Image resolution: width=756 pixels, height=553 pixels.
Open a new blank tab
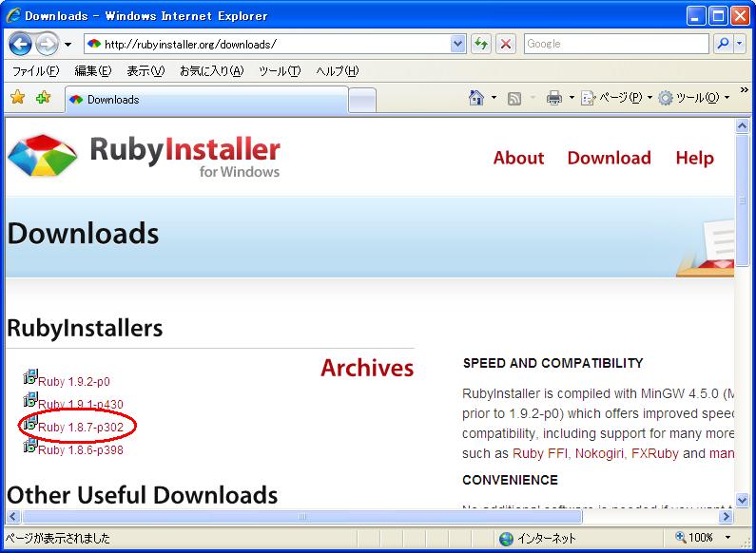(x=361, y=101)
